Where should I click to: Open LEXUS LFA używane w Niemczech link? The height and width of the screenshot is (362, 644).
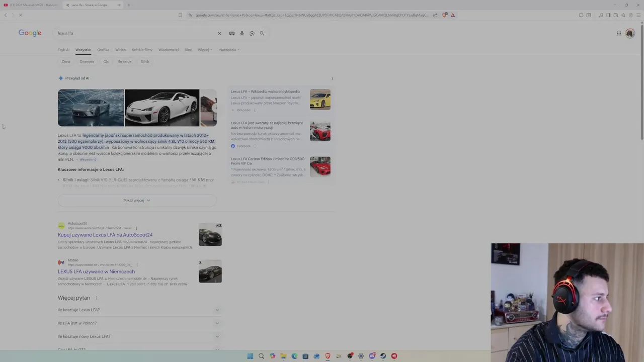click(96, 271)
